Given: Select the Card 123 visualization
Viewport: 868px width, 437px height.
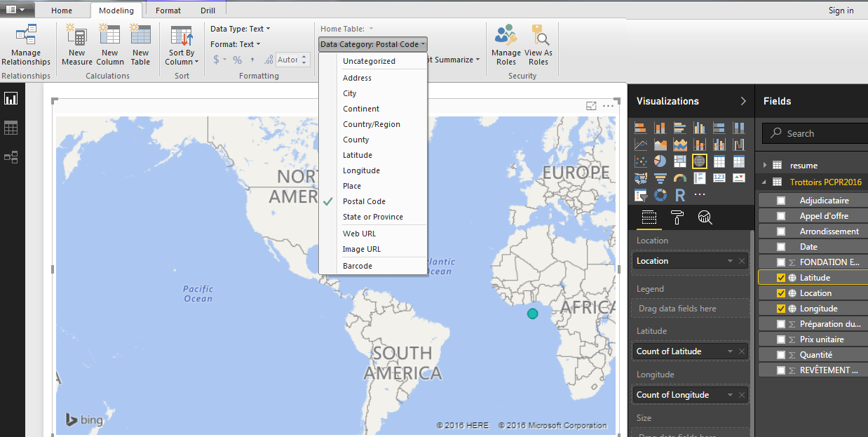Looking at the screenshot, I should point(719,178).
